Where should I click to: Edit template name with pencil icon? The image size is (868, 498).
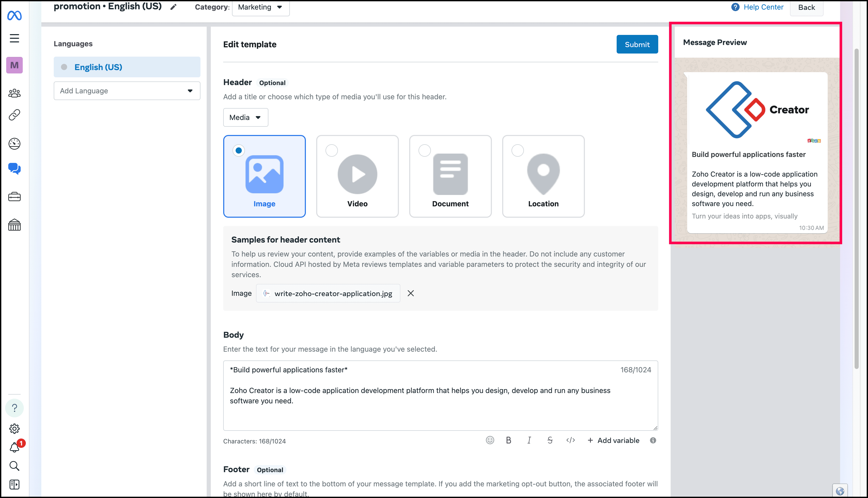174,7
